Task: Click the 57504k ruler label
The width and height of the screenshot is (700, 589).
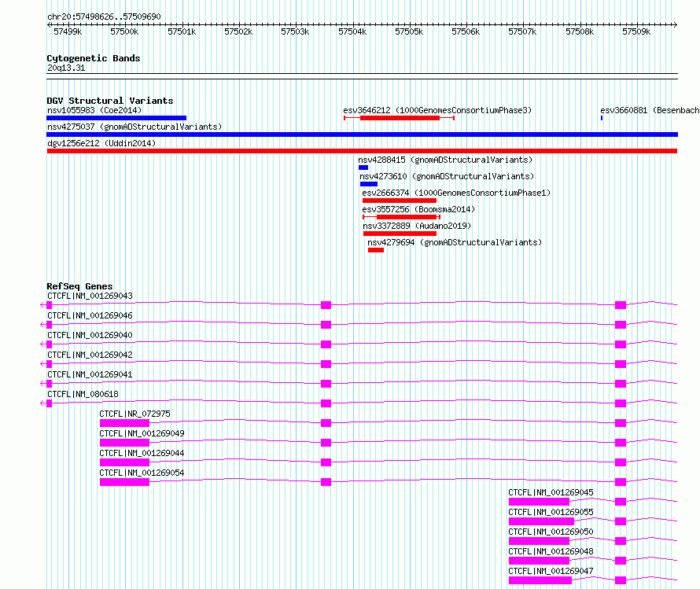Action: click(352, 31)
